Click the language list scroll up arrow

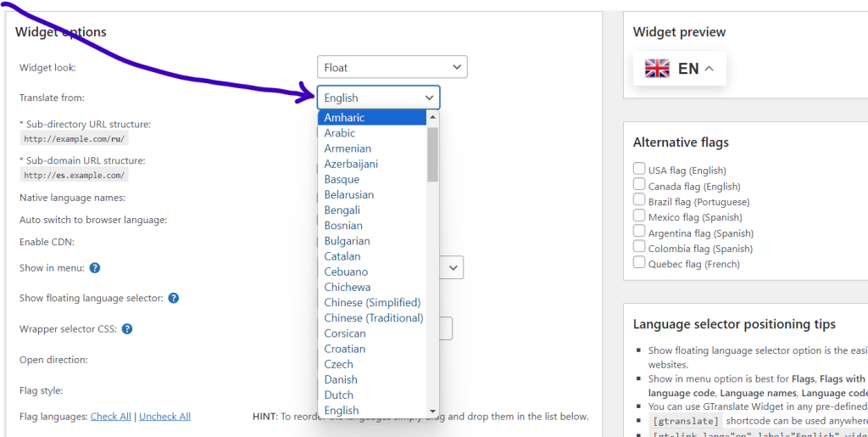point(432,117)
